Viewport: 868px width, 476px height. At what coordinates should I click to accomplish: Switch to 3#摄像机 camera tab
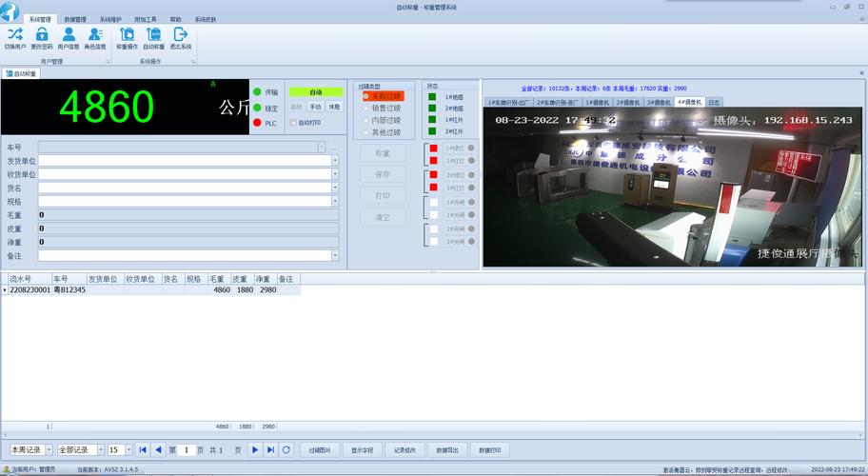(x=659, y=102)
